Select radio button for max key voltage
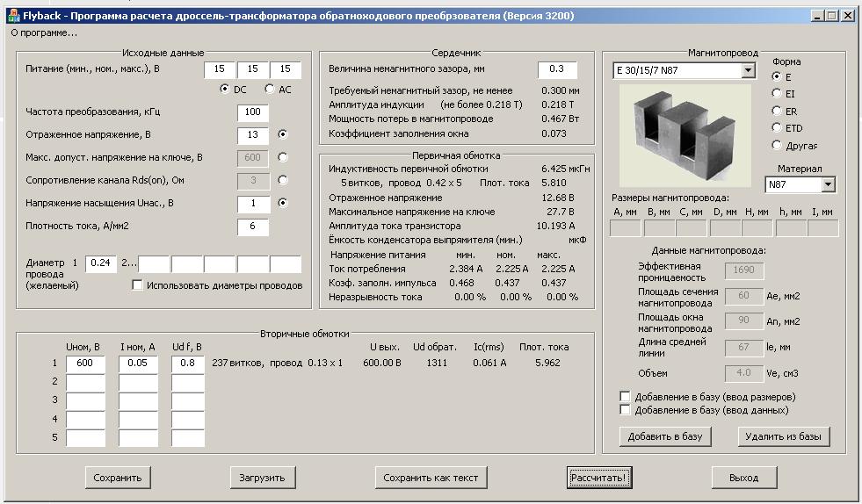 pyautogui.click(x=282, y=158)
